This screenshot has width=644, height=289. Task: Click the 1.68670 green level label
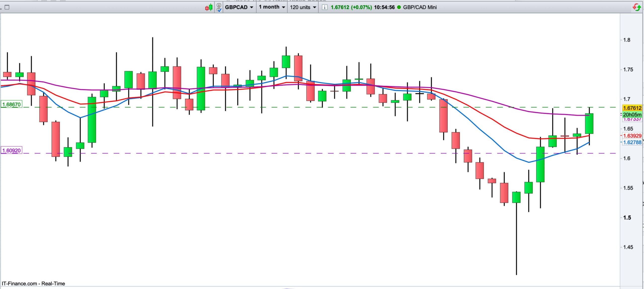click(12, 104)
